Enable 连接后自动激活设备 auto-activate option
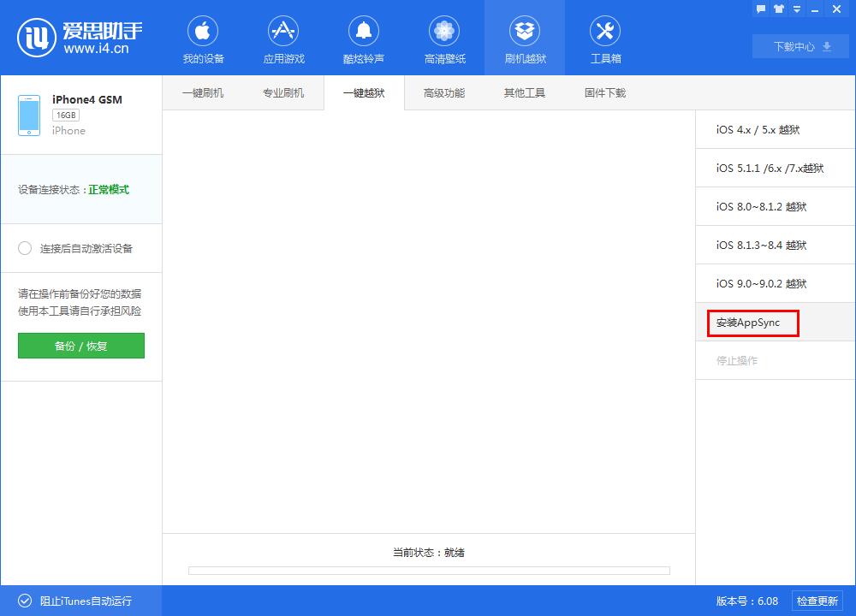The width and height of the screenshot is (856, 616). tap(25, 248)
